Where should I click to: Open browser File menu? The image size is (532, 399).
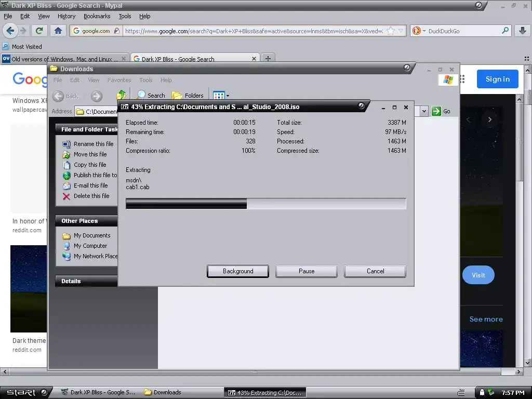coord(8,16)
